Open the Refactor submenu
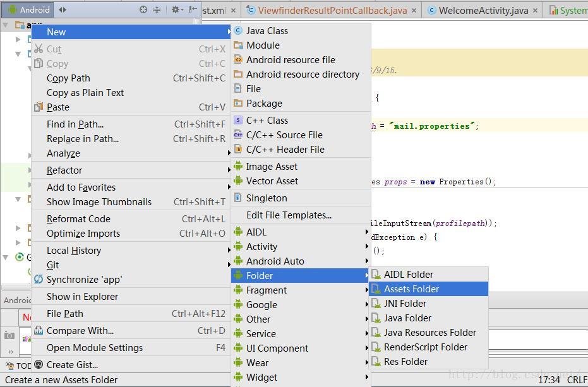The height and width of the screenshot is (387, 588). click(x=131, y=170)
